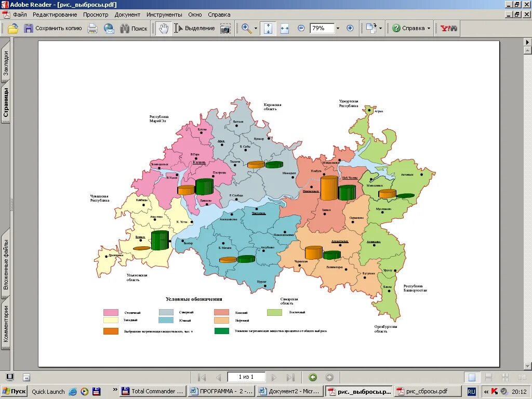Go to first page button
532x399 pixels.
pyautogui.click(x=202, y=377)
